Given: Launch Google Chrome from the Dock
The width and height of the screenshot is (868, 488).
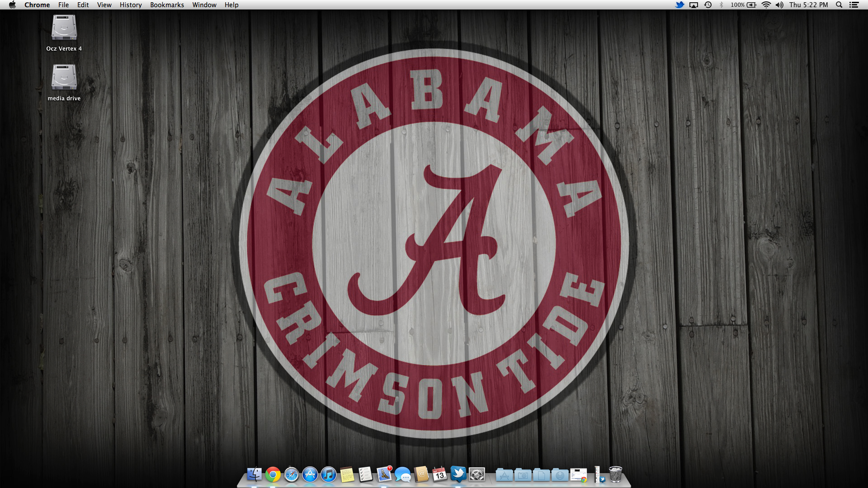Looking at the screenshot, I should coord(273,474).
